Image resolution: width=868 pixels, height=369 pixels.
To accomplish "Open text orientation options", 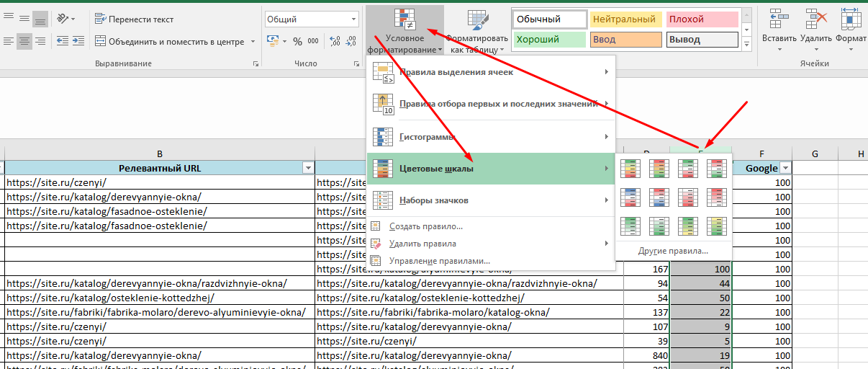I will (65, 19).
